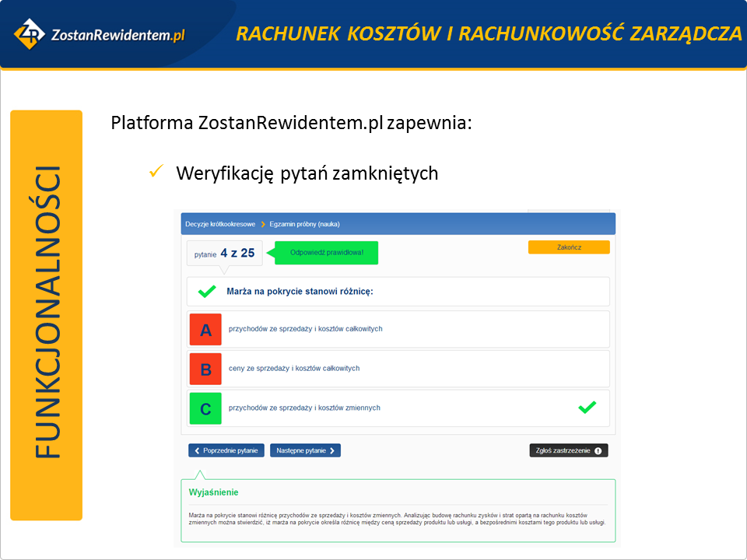Screen dimensions: 747x560
Task: Open the Egzamin próbny (nauka) breadcrumb
Action: pyautogui.click(x=304, y=224)
